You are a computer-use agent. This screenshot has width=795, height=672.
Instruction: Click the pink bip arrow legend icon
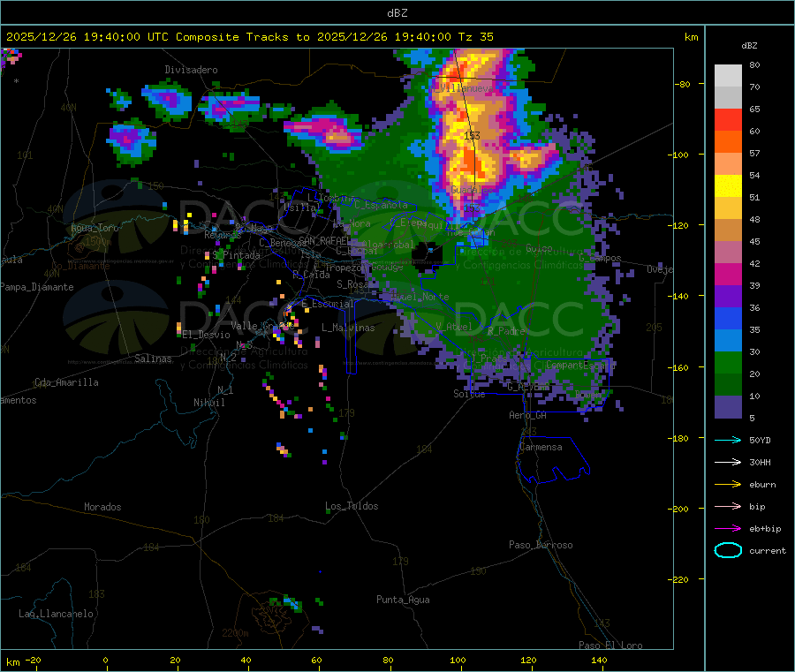click(x=728, y=506)
